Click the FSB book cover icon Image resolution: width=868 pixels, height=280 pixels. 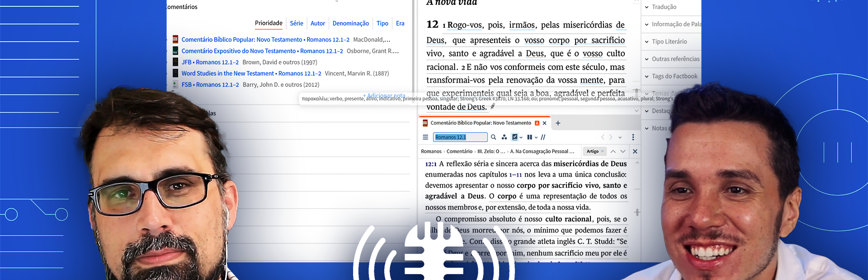pos(175,84)
